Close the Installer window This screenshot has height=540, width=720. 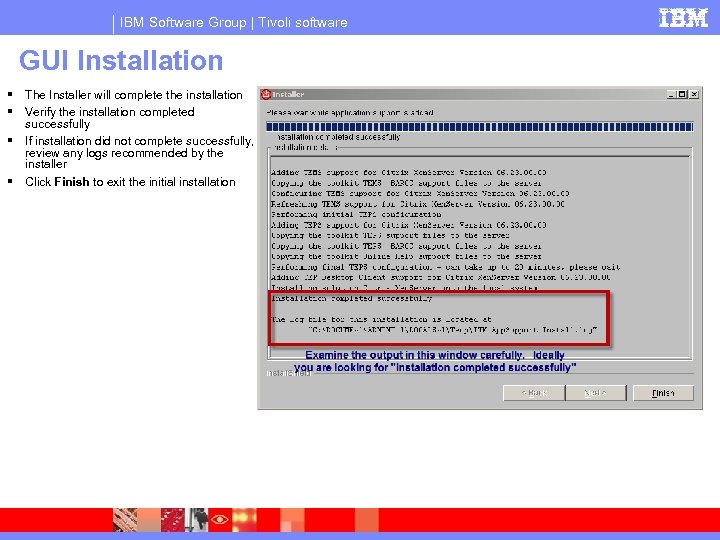coord(694,94)
